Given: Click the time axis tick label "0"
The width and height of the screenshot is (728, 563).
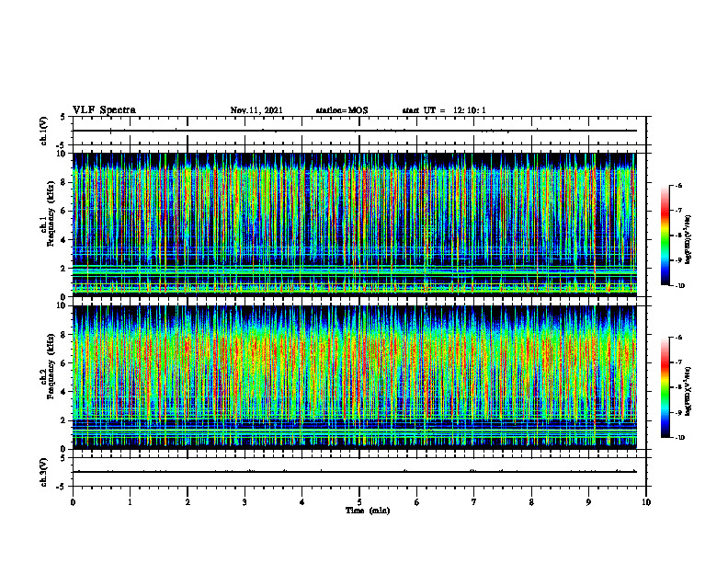Looking at the screenshot, I should coord(73,502).
